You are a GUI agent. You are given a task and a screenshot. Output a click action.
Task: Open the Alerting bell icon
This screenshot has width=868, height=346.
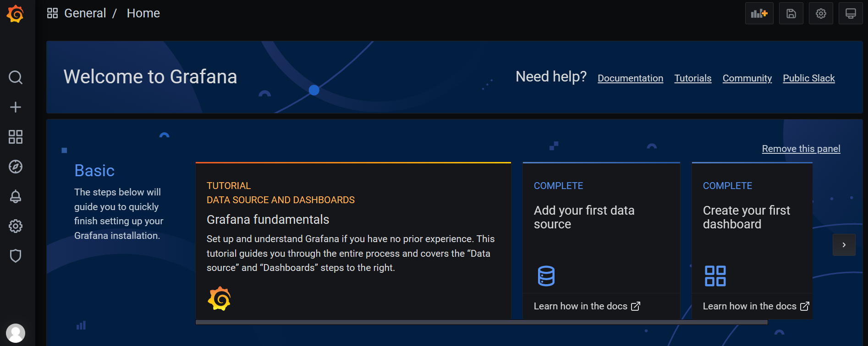tap(16, 196)
